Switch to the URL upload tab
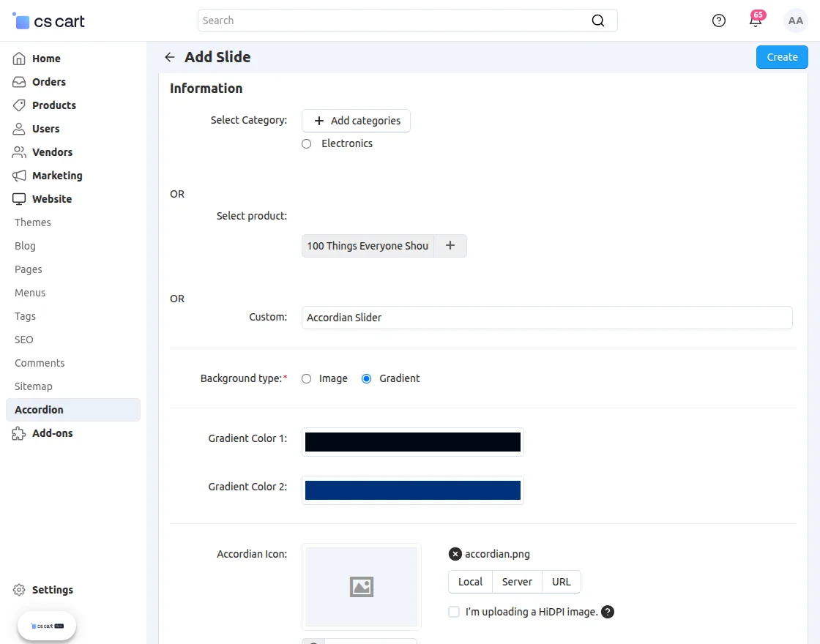Image resolution: width=820 pixels, height=644 pixels. coord(561,582)
